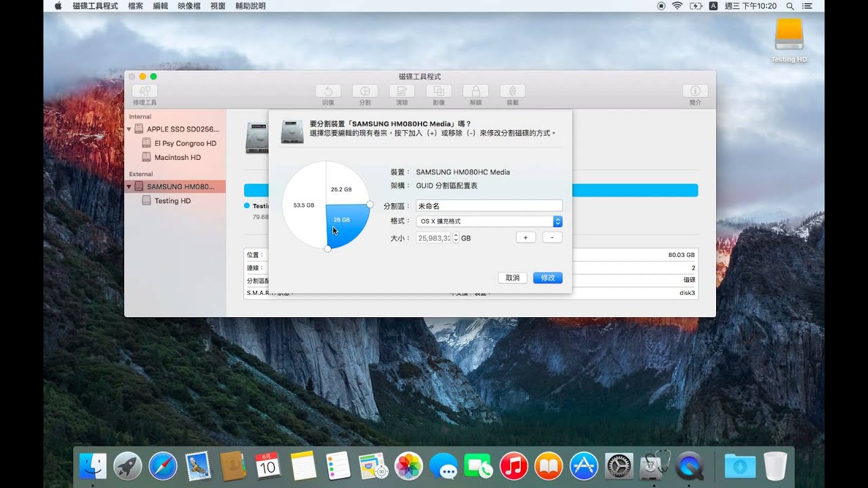
Task: Open Notification Center in menu bar
Action: coord(808,6)
